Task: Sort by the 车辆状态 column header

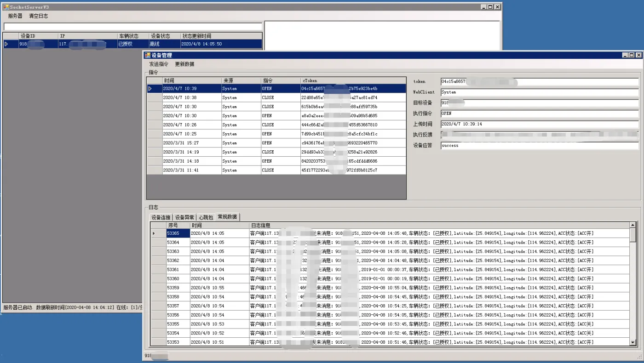Action: pyautogui.click(x=132, y=36)
